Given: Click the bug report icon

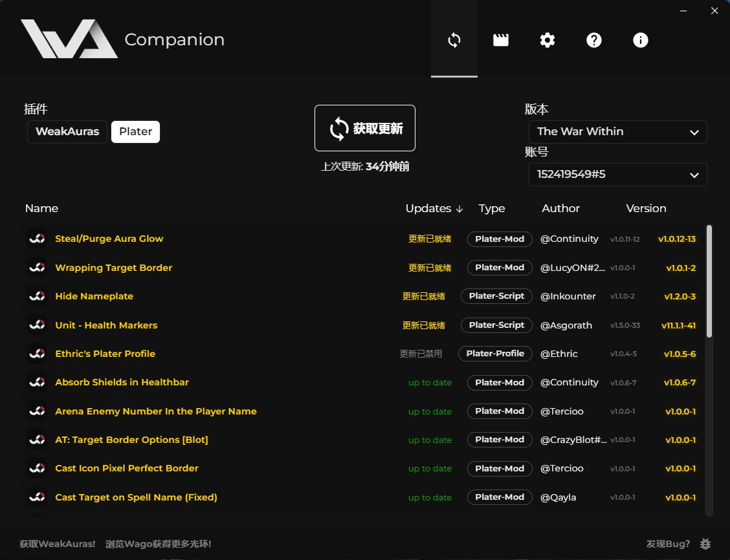Looking at the screenshot, I should click(x=705, y=544).
